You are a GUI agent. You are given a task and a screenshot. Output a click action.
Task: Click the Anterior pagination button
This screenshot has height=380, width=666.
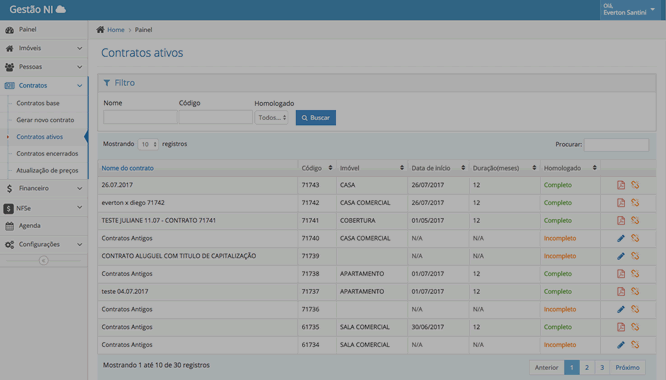(x=547, y=368)
